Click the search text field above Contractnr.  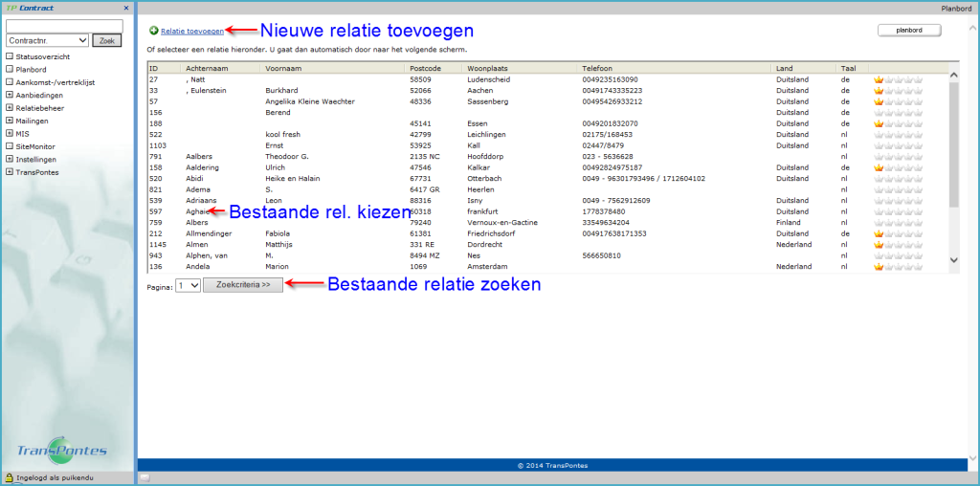point(64,26)
